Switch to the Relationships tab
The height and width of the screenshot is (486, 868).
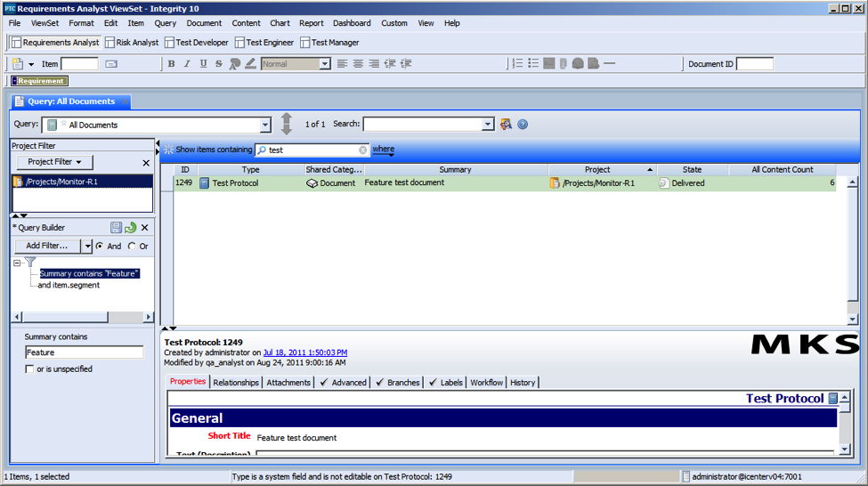[236, 383]
